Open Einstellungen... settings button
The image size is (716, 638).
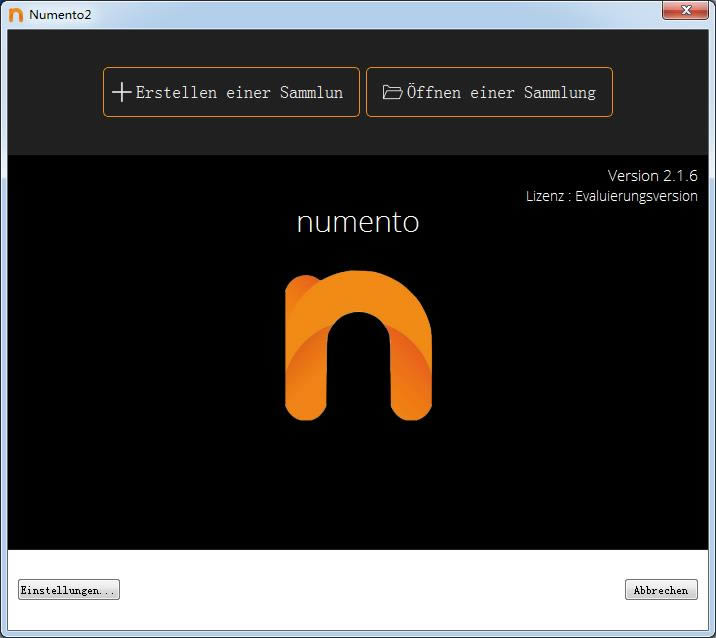coord(69,590)
